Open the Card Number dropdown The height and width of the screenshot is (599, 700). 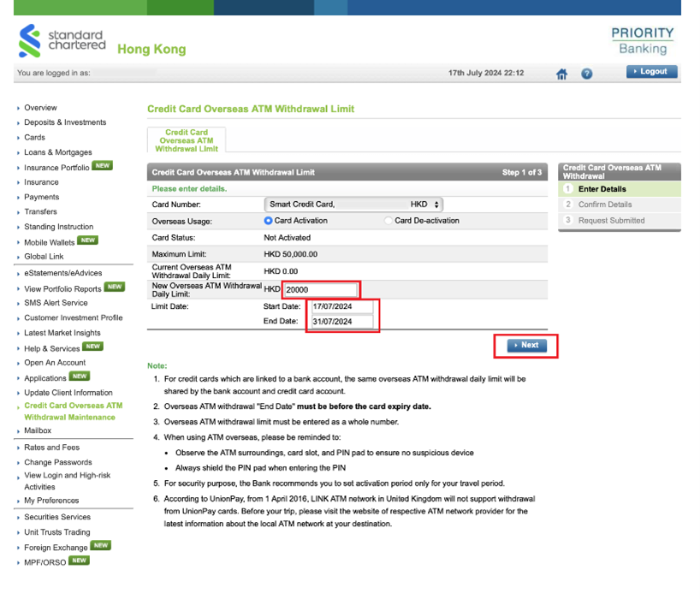[x=354, y=205]
